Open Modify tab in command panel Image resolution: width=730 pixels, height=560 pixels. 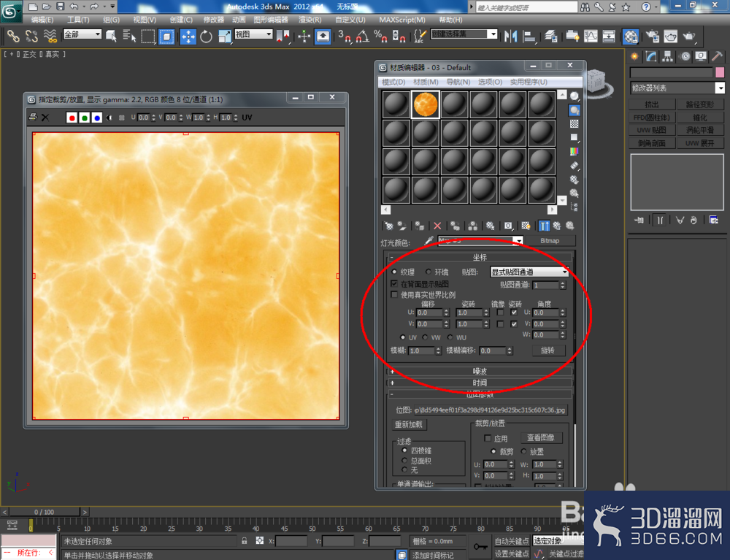651,56
